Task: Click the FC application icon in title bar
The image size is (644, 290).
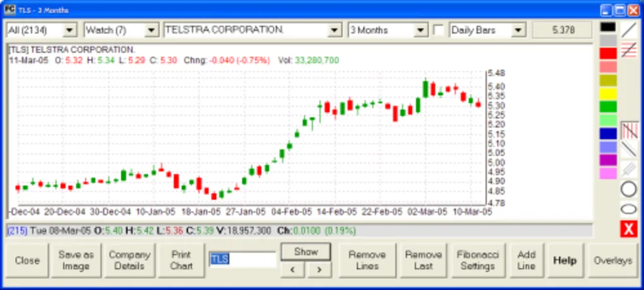Action: pos(10,9)
